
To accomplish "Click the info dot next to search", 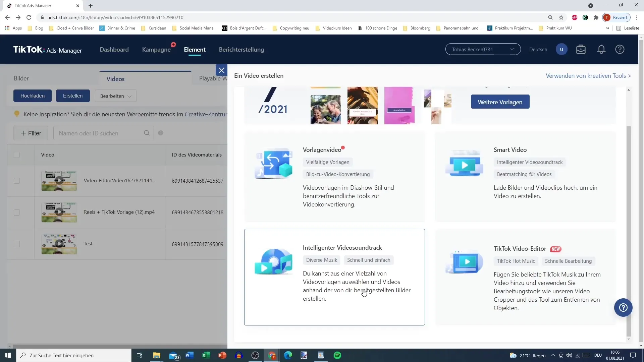I will point(161,133).
